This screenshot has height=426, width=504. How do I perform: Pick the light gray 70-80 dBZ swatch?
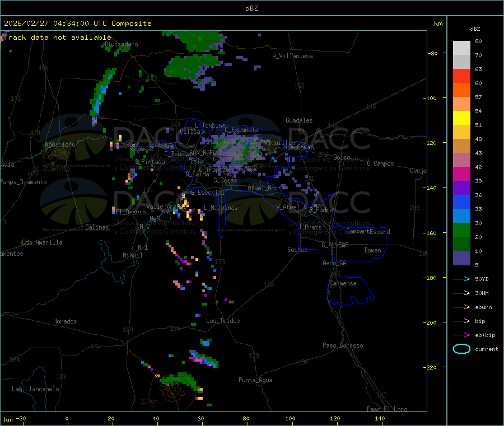[x=461, y=48]
